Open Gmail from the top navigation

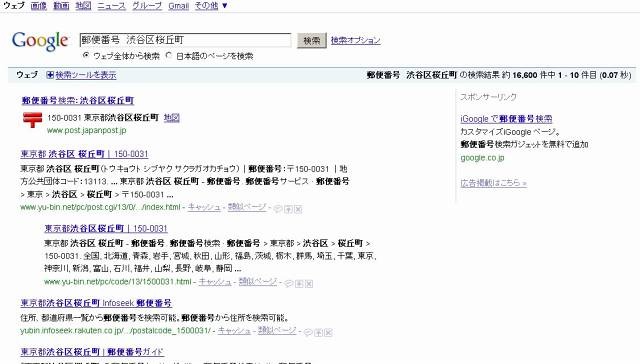click(x=179, y=6)
